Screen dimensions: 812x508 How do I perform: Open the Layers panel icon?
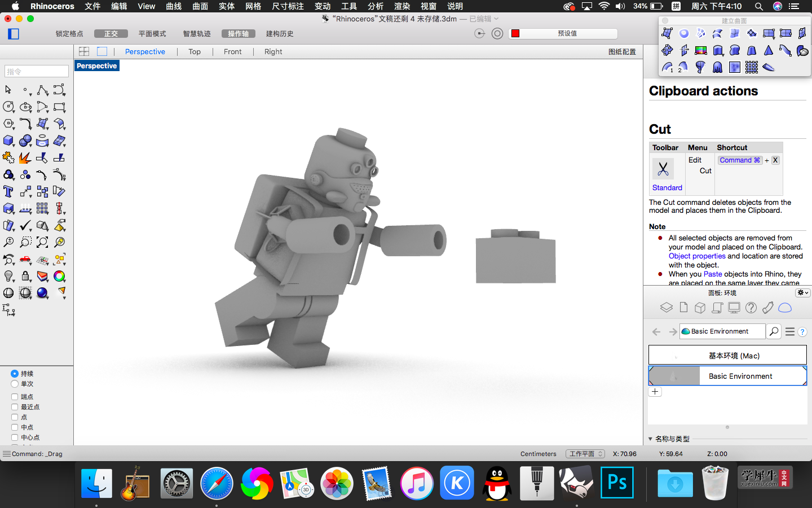pyautogui.click(x=667, y=308)
